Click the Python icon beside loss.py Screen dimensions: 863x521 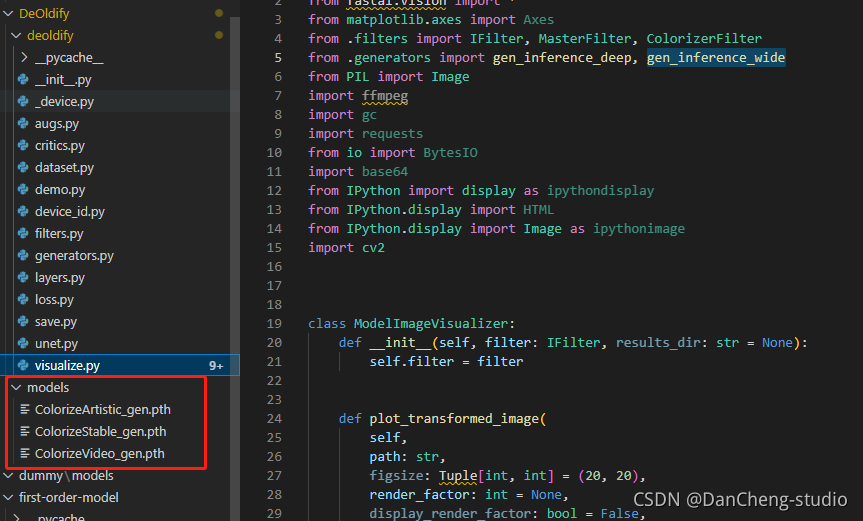coord(23,299)
